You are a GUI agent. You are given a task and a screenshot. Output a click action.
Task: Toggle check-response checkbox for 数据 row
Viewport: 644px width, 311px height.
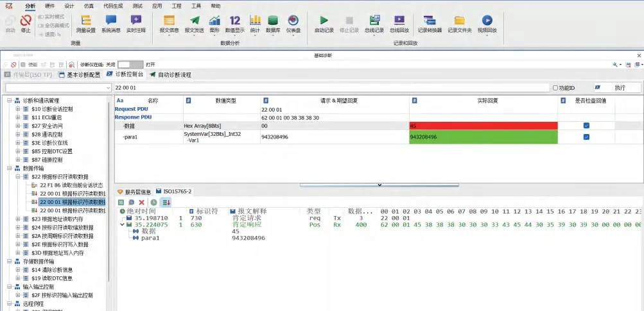click(586, 126)
